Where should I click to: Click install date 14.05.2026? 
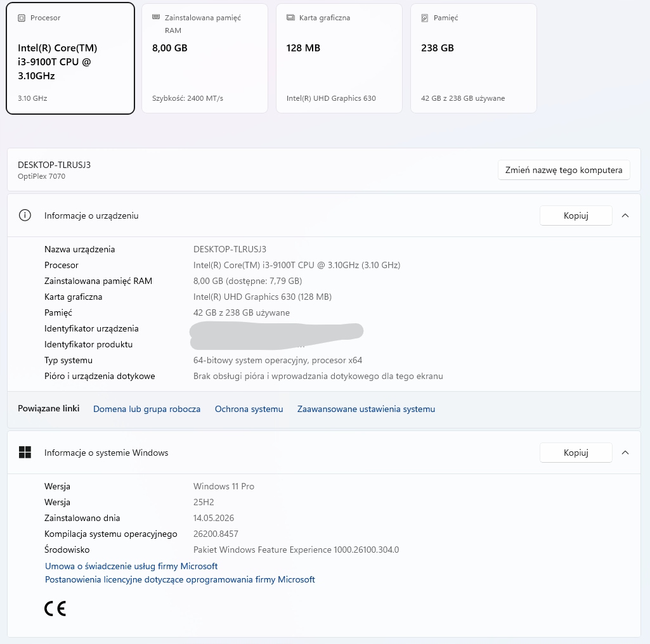(214, 518)
